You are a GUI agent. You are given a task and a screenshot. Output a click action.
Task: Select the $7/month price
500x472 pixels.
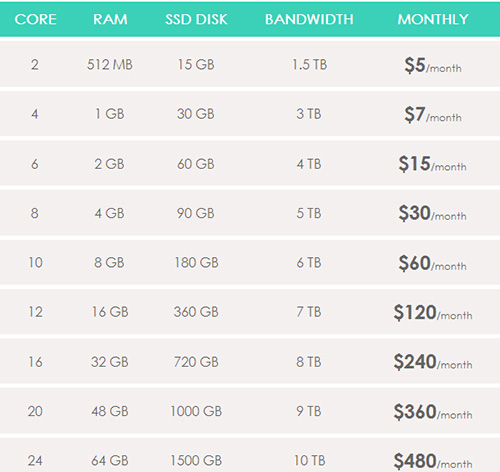pos(433,114)
